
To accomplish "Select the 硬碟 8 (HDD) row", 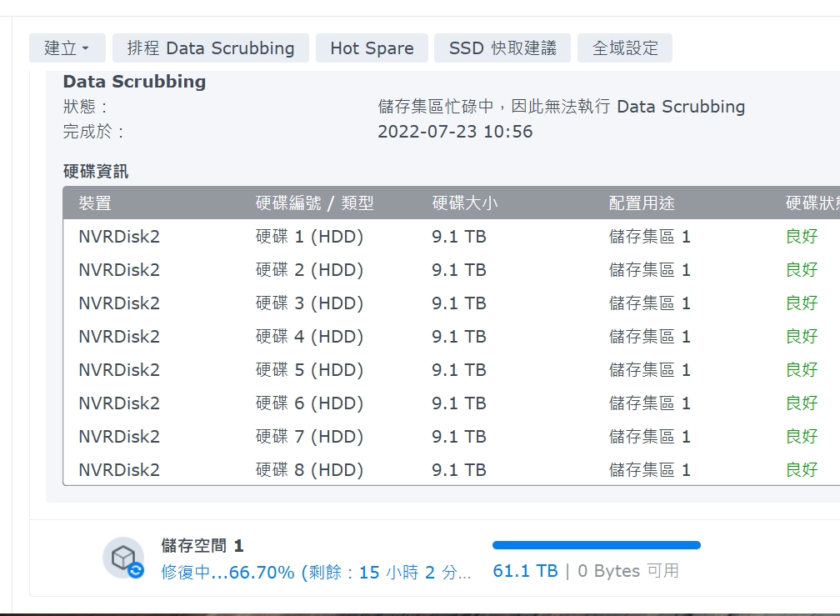I will tap(309, 470).
